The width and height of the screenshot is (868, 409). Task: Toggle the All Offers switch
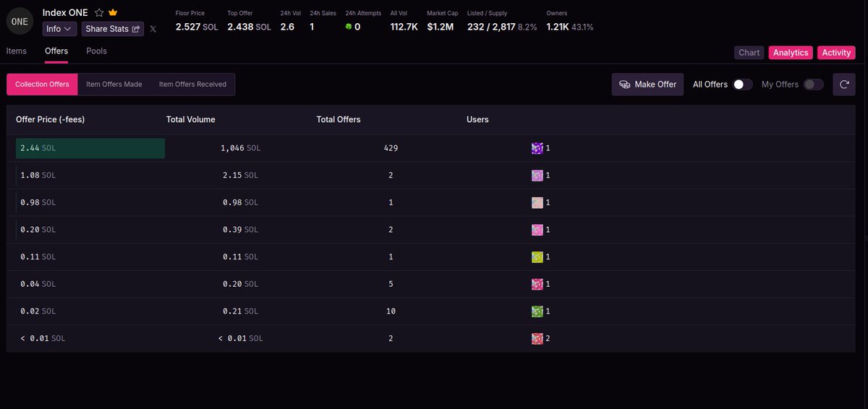tap(743, 85)
